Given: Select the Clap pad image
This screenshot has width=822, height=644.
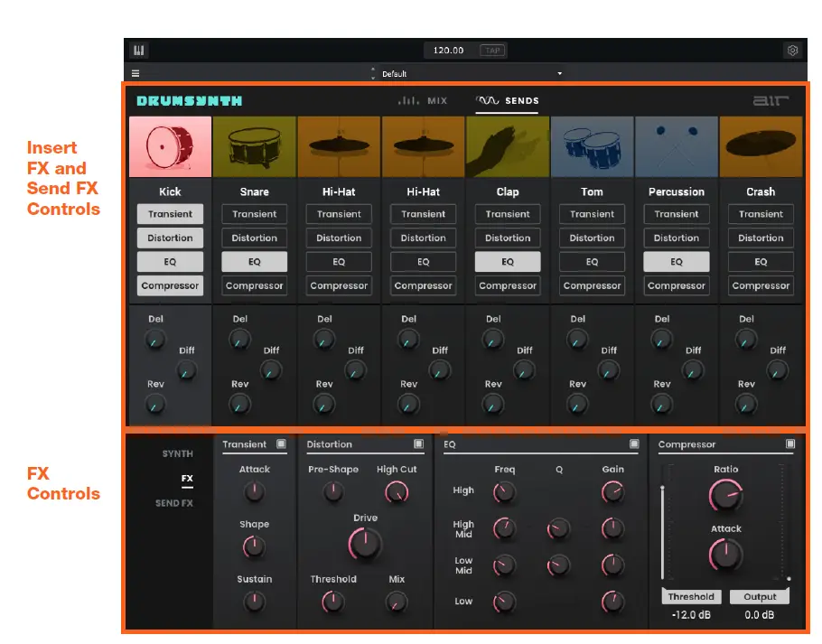Looking at the screenshot, I should [507, 145].
